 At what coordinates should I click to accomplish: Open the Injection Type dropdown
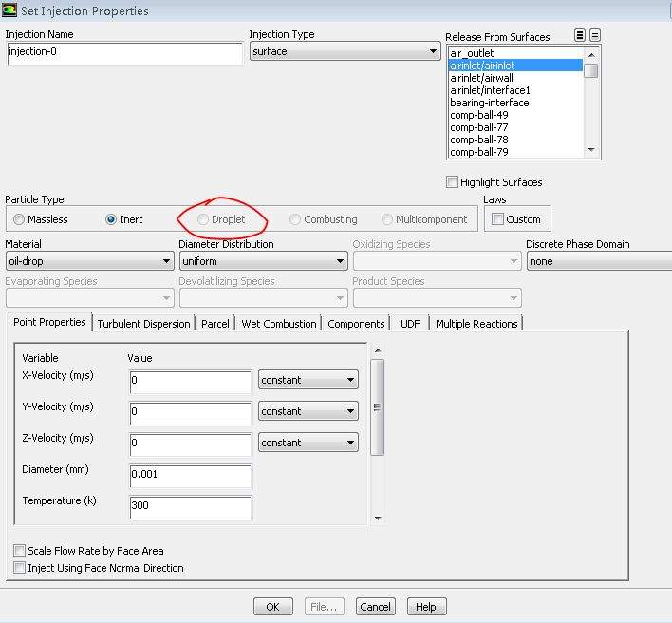(x=345, y=51)
